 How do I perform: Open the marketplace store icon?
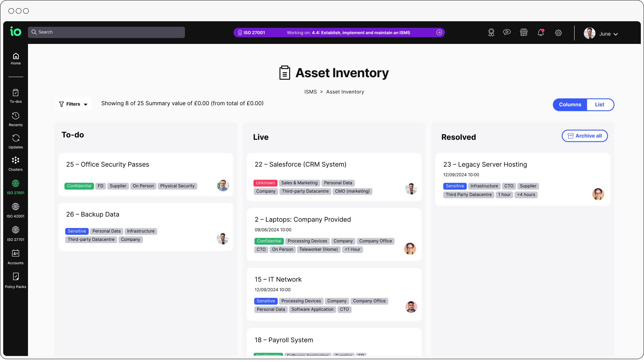524,32
